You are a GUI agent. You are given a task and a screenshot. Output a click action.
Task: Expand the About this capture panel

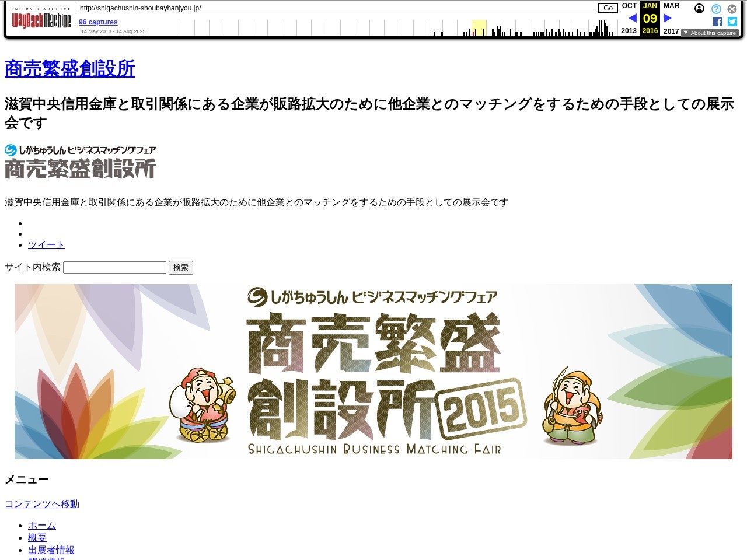click(709, 33)
